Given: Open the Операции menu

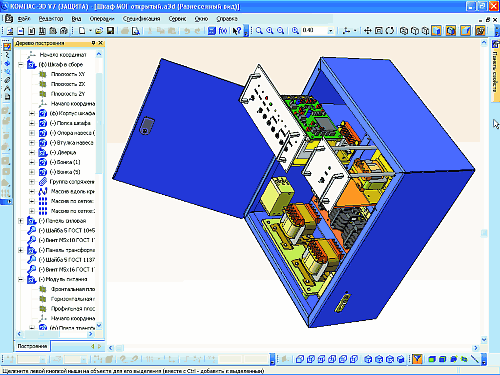Looking at the screenshot, I should click(102, 19).
